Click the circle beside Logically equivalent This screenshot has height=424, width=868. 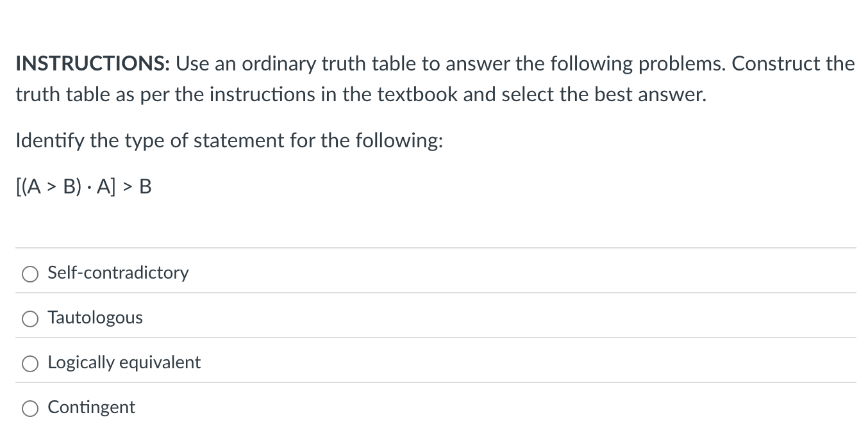point(29,363)
